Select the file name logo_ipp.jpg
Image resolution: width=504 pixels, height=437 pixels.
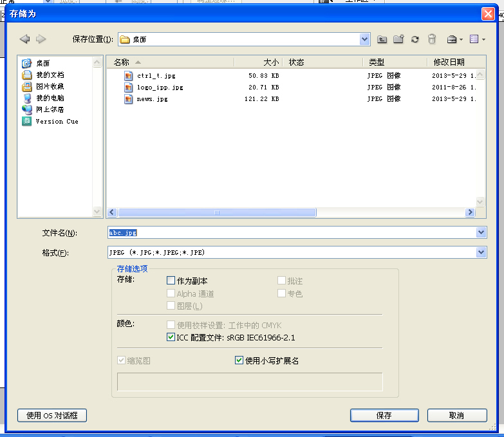click(x=160, y=88)
